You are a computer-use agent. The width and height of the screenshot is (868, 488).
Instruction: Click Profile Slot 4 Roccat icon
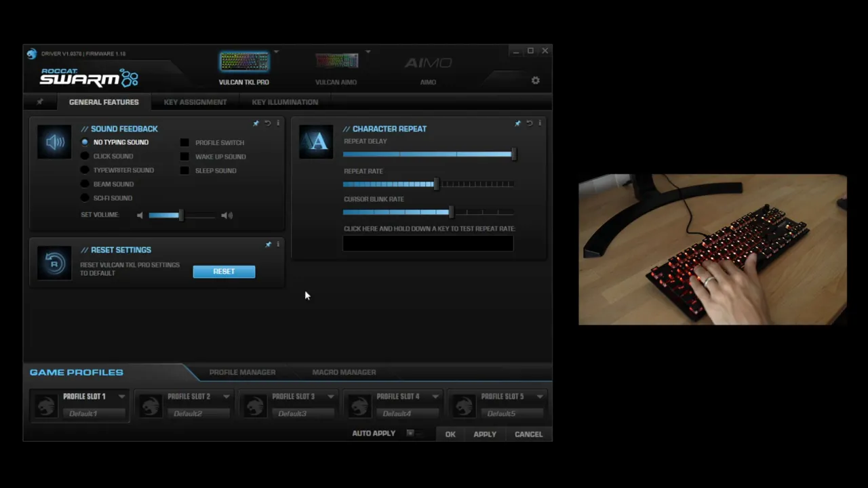359,405
